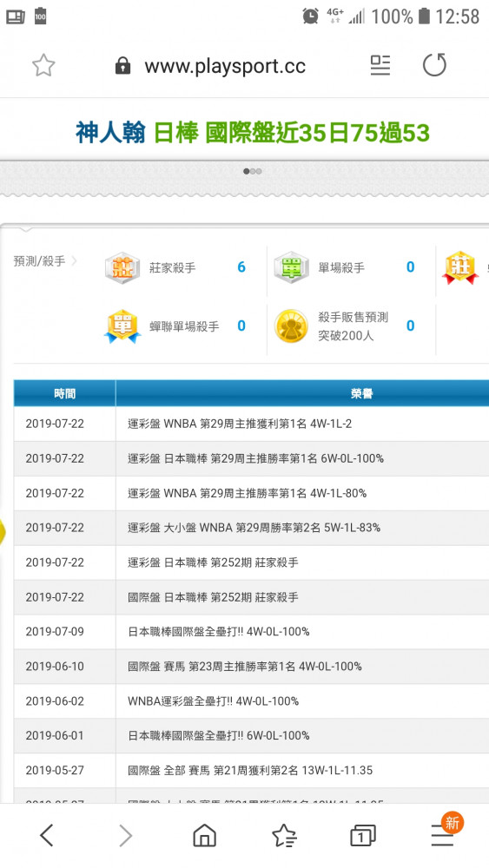
Task: Expand the 預測/殺手 chevron
Action: pos(74,260)
